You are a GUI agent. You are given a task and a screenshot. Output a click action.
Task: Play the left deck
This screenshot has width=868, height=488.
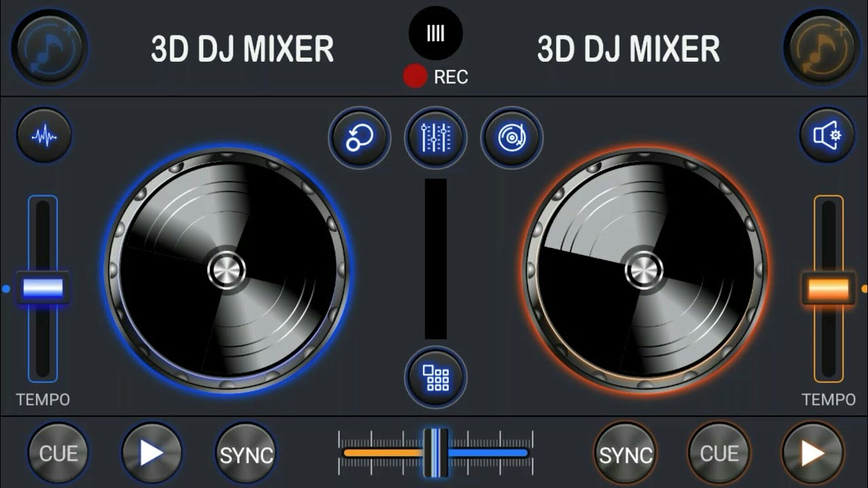pos(151,453)
